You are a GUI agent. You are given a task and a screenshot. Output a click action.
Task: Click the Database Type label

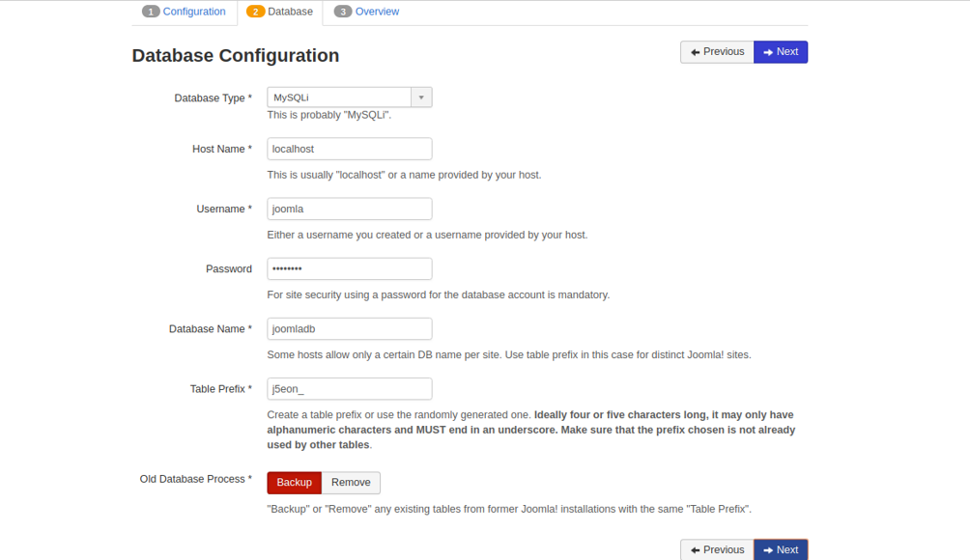click(213, 98)
